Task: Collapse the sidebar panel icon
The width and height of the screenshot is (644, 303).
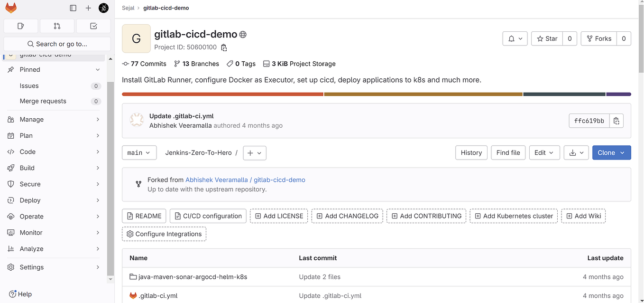Action: pos(73,8)
